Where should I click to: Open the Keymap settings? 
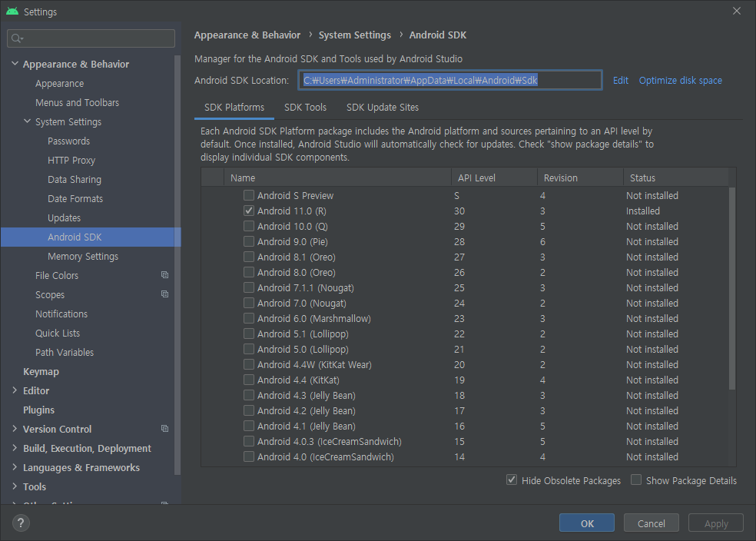click(x=41, y=372)
